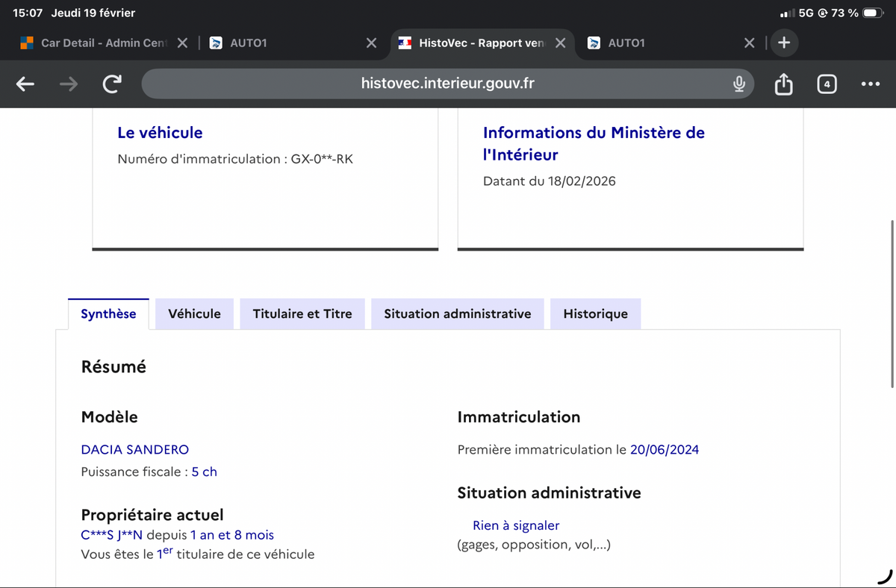Add a new tab with plus icon
Image resolution: width=896 pixels, height=588 pixels.
point(783,43)
